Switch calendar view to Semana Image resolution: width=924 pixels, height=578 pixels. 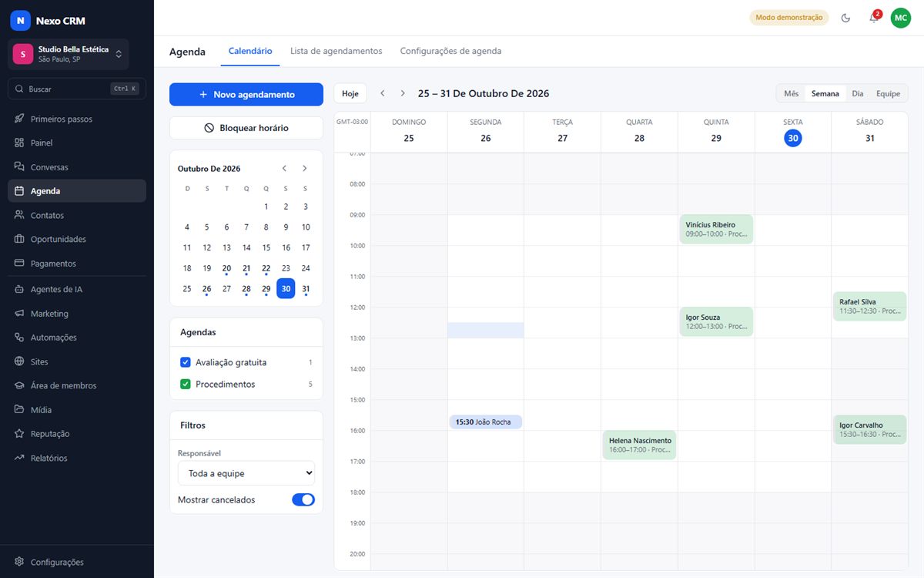(x=825, y=93)
